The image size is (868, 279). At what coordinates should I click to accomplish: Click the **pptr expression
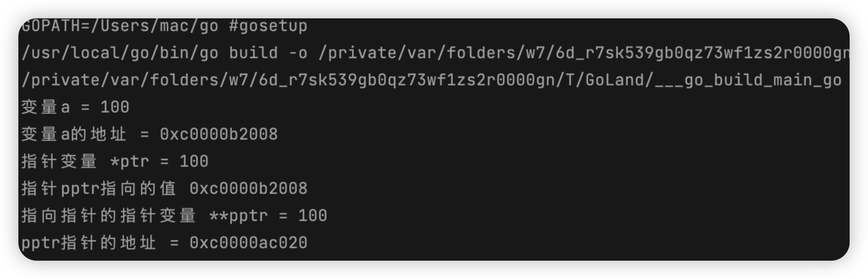coord(238,216)
